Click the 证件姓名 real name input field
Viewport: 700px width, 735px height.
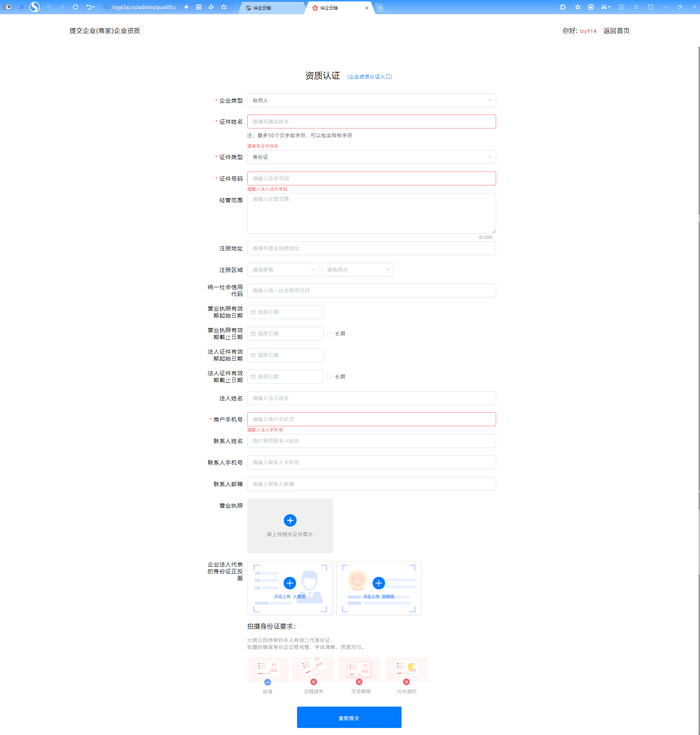(371, 122)
